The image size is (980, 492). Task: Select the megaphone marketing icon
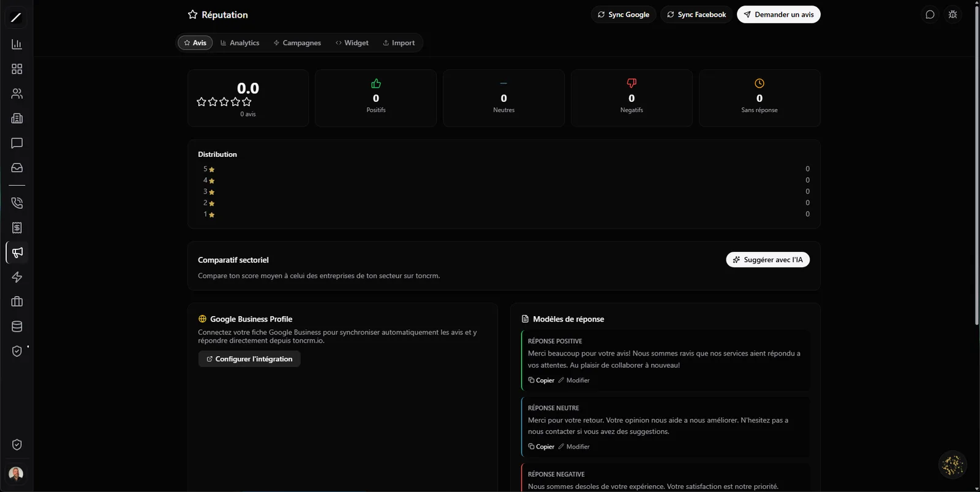[x=17, y=252]
